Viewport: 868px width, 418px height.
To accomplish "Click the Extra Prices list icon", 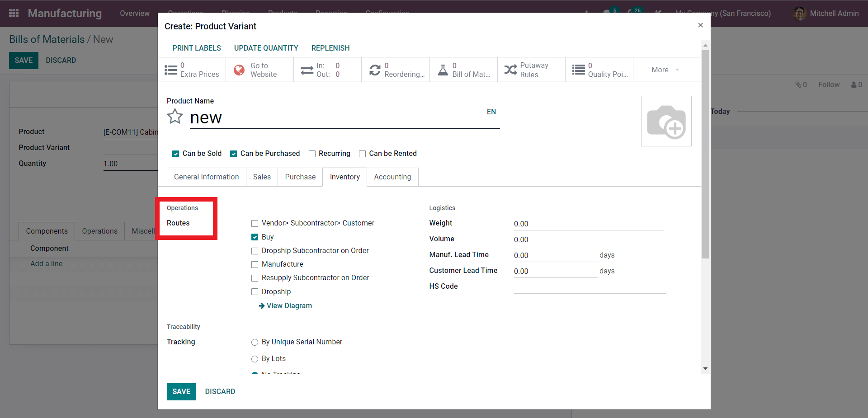I will (171, 70).
